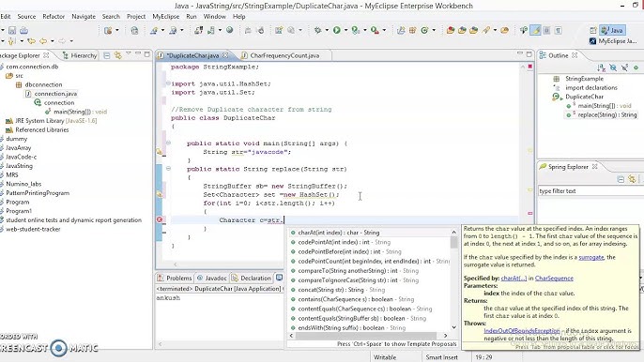Click Collapse All in Package Explorer
644x362 pixels.
107,55
